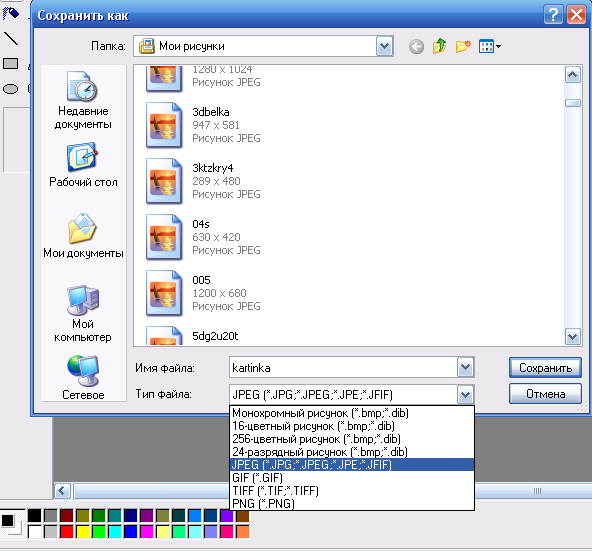
Task: Open Недавние документы in places bar
Action: click(x=83, y=100)
